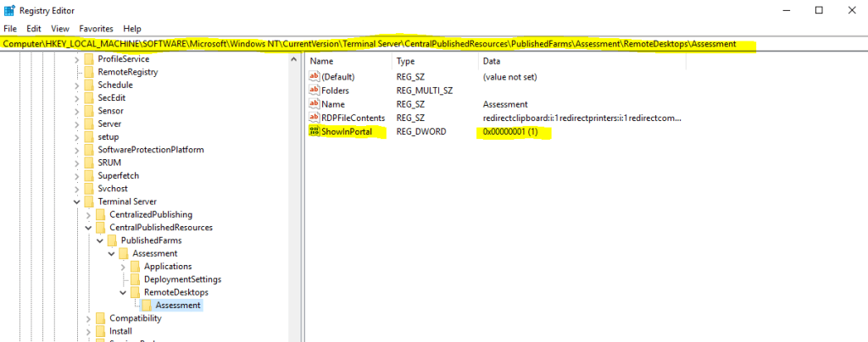The height and width of the screenshot is (342, 868).
Task: Select the Terminal Server folder icon
Action: click(x=88, y=201)
